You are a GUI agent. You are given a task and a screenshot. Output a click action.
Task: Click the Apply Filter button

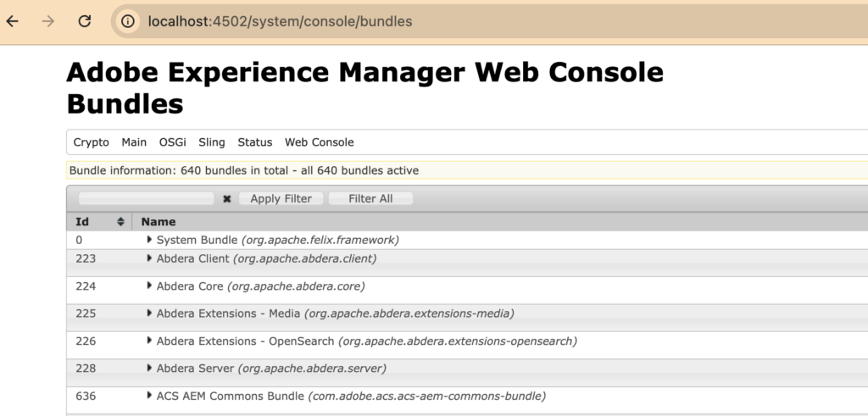(281, 199)
